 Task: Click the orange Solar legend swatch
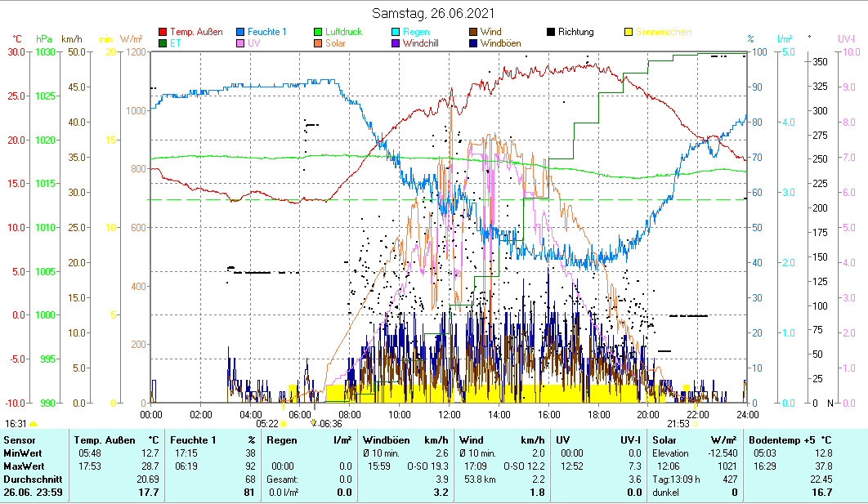(x=319, y=43)
